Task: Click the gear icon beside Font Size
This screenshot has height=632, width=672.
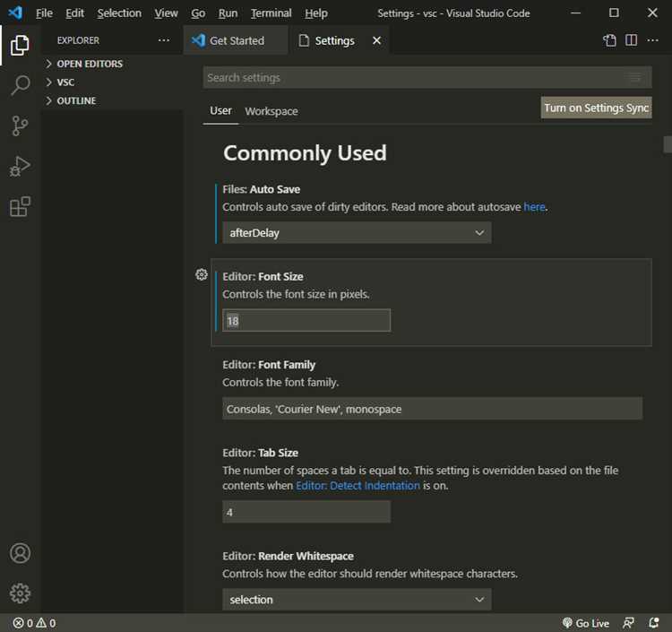Action: pos(202,275)
